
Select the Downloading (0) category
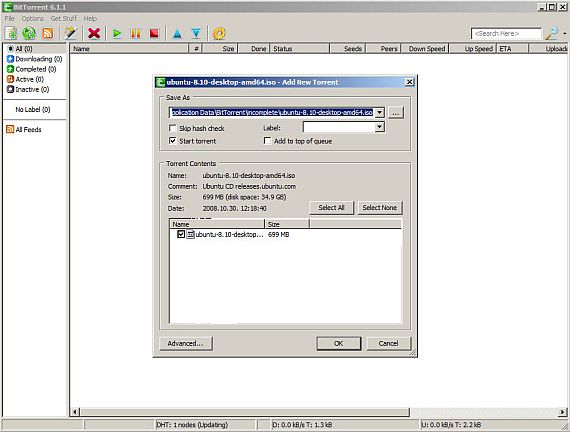tap(35, 59)
